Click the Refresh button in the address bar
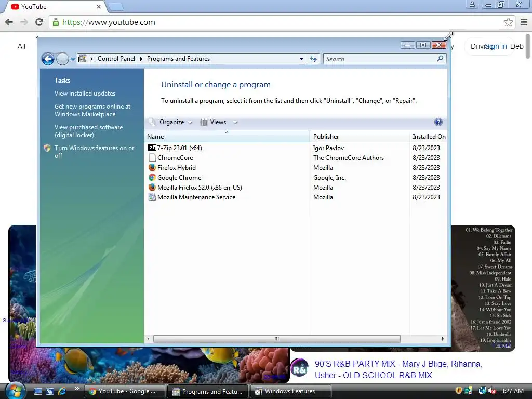This screenshot has width=532, height=399. (313, 59)
